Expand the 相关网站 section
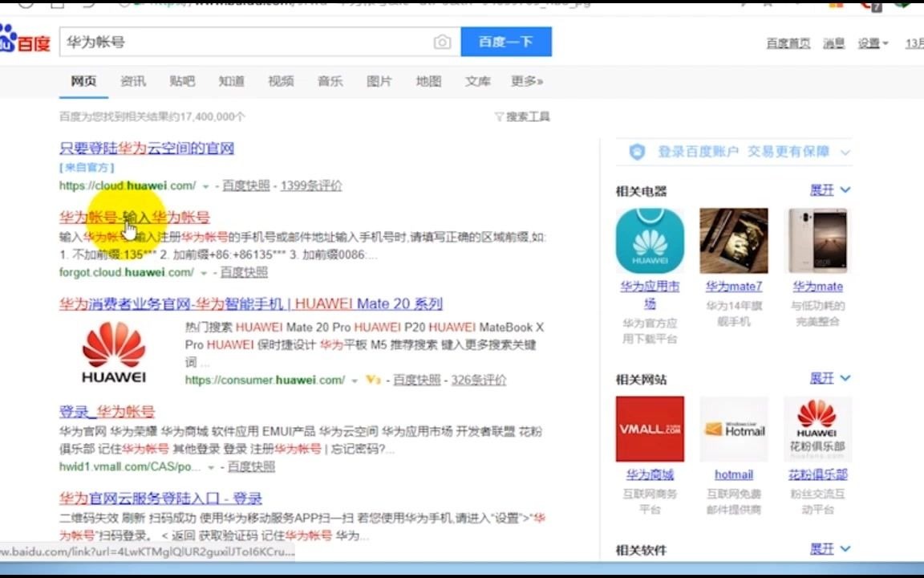924x578 pixels. (825, 377)
